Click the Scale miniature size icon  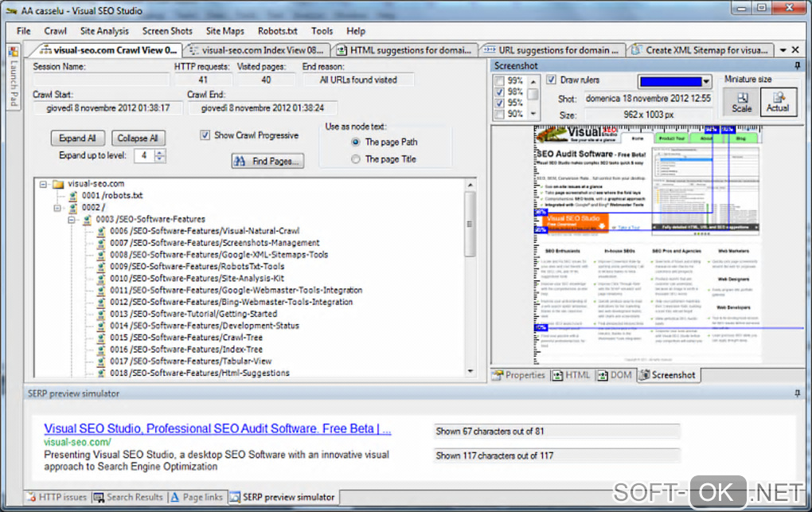[742, 97]
